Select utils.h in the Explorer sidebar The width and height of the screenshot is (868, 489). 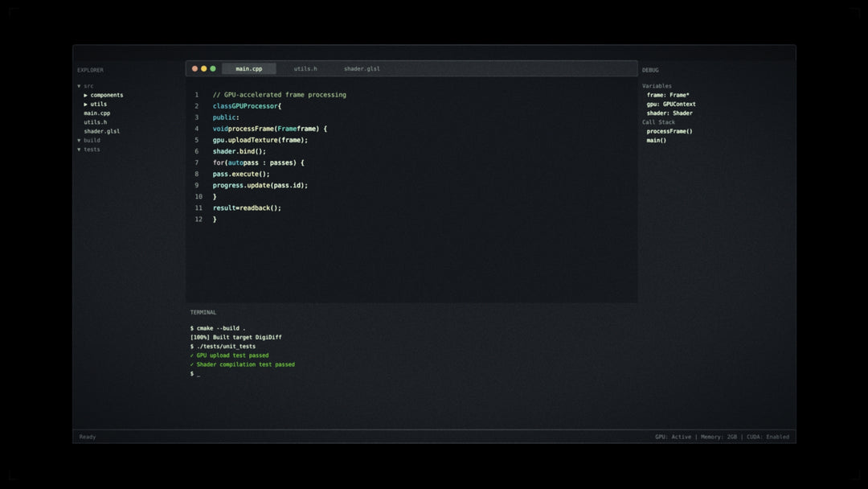96,122
